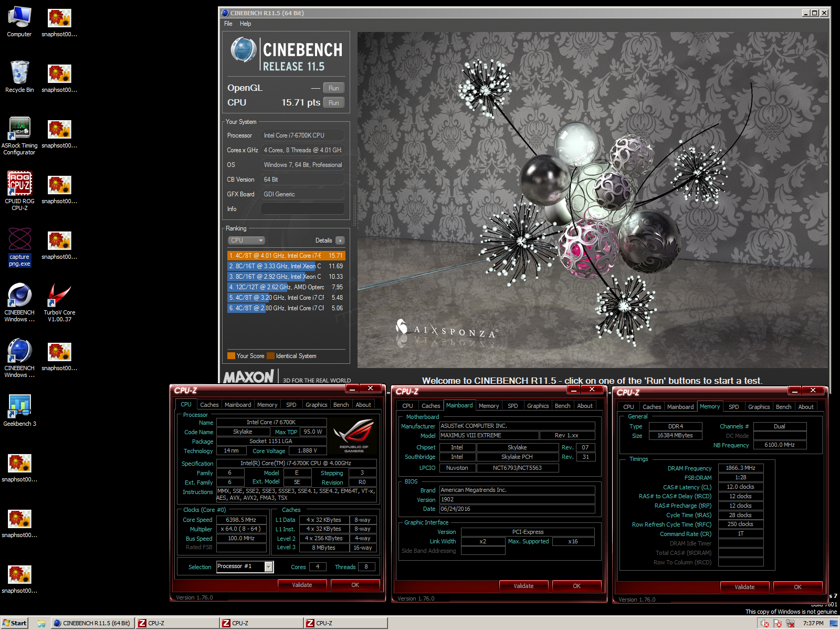Open the bottommost snapshot00 file on desktop
This screenshot has width=840, height=630.
[19, 579]
